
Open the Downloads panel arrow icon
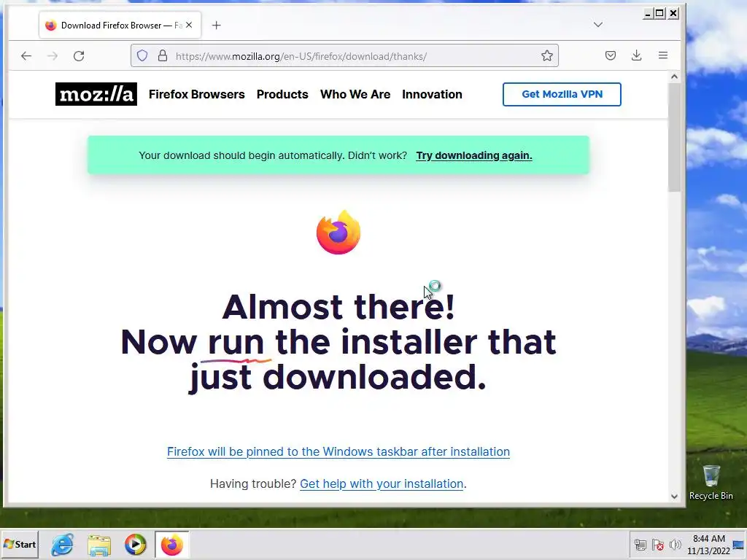636,55
